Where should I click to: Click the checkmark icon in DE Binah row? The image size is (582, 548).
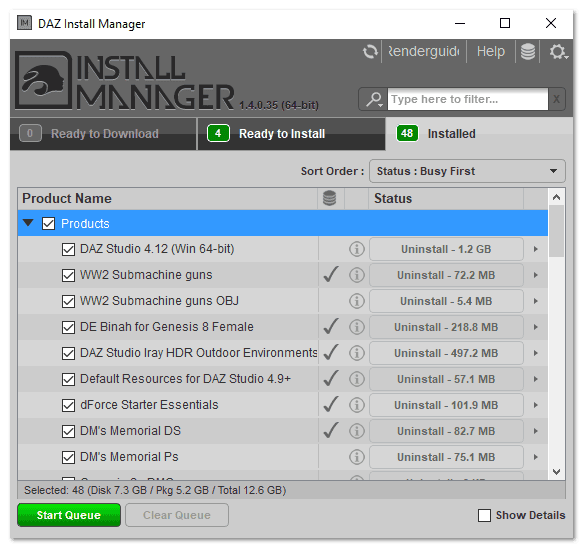coord(331,326)
